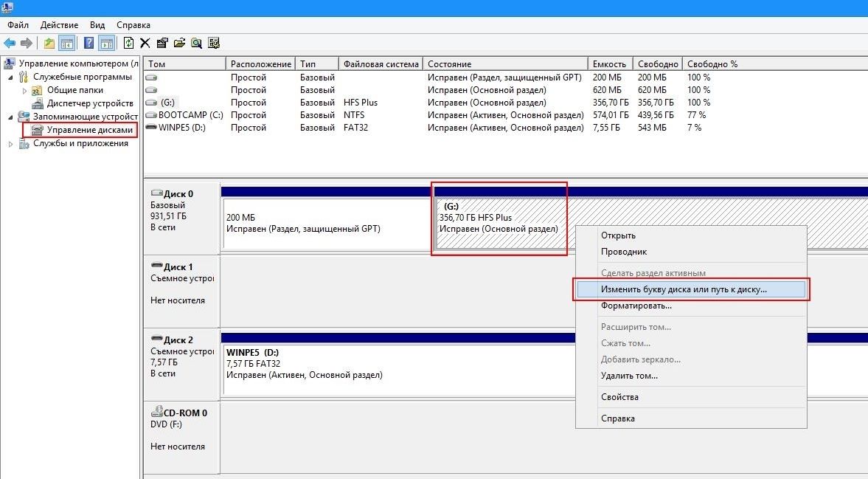Click the Disk 0 drive icon

pos(156,193)
